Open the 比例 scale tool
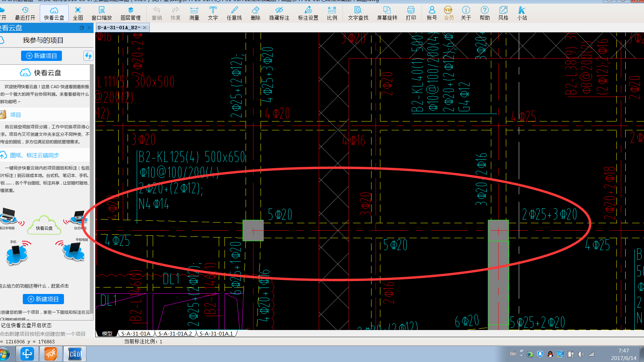 332,13
